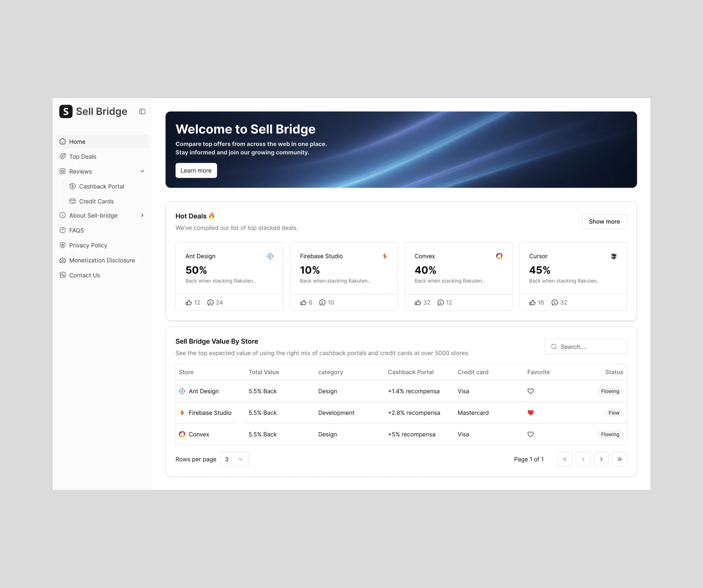Screen dimensions: 703x588
Task: Collapse the Reviews submenu chevron
Action: point(142,171)
